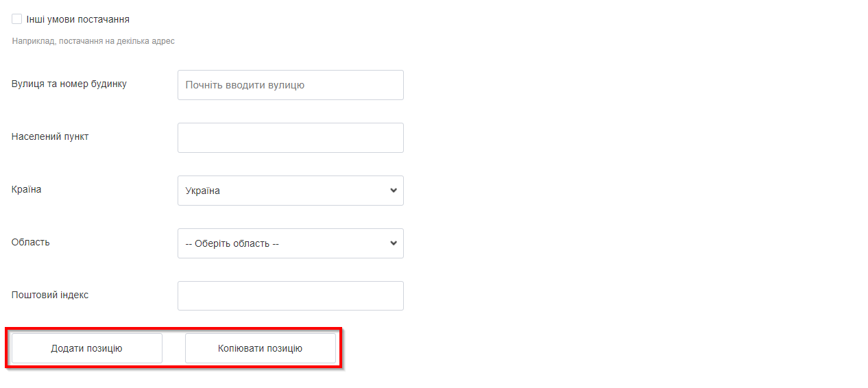The image size is (868, 388).
Task: Click the Інші умови постачання label text
Action: 77,19
